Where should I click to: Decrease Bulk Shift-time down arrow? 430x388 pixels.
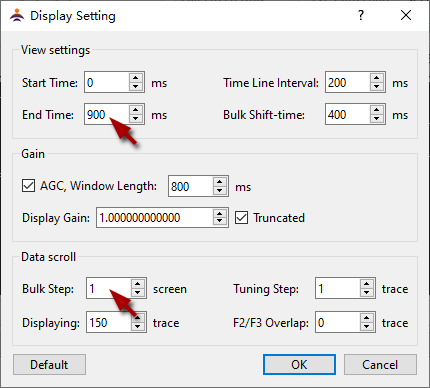[376, 118]
